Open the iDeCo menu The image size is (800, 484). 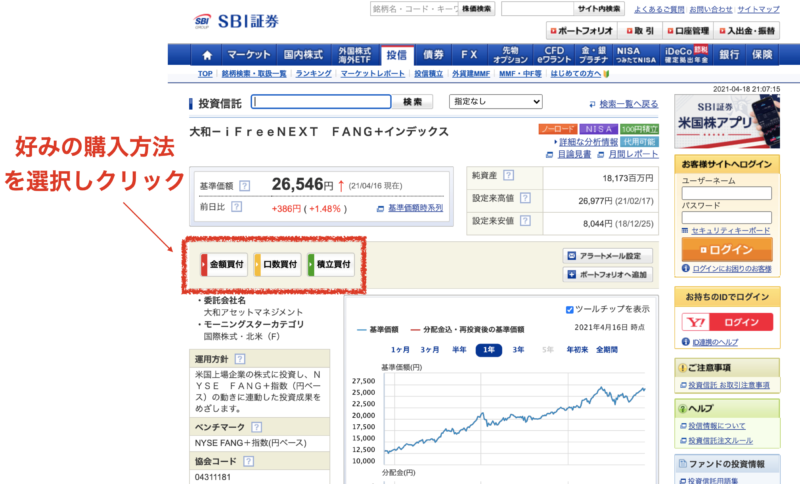pos(686,55)
